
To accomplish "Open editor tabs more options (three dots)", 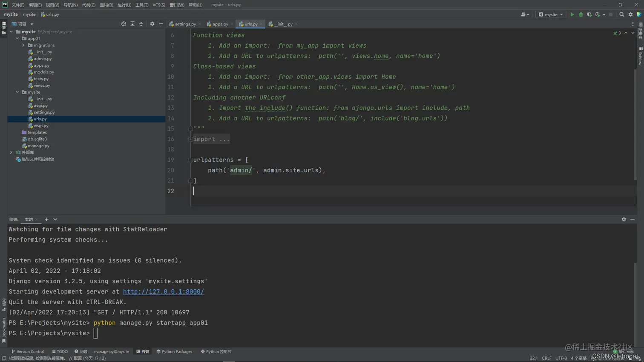I will pyautogui.click(x=633, y=24).
